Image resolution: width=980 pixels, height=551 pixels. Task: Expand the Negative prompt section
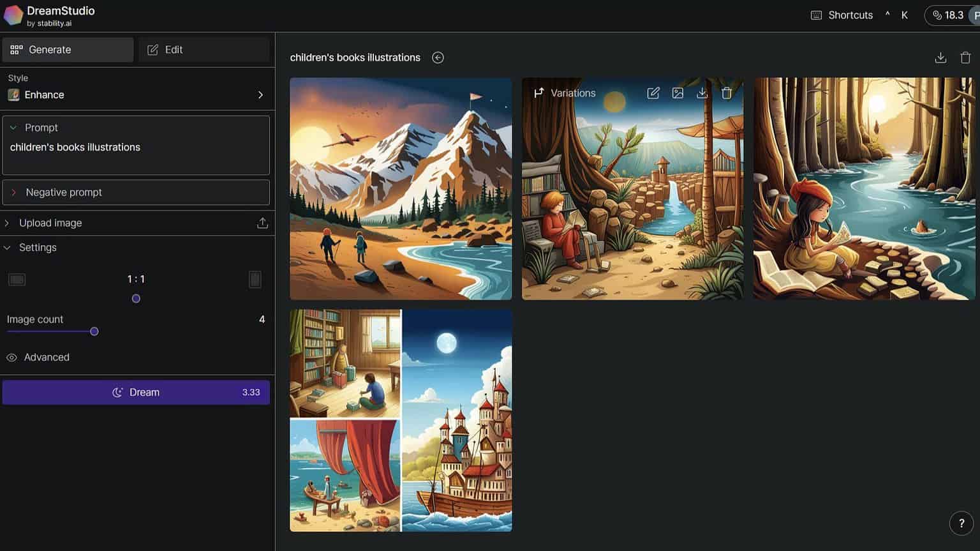tap(14, 192)
